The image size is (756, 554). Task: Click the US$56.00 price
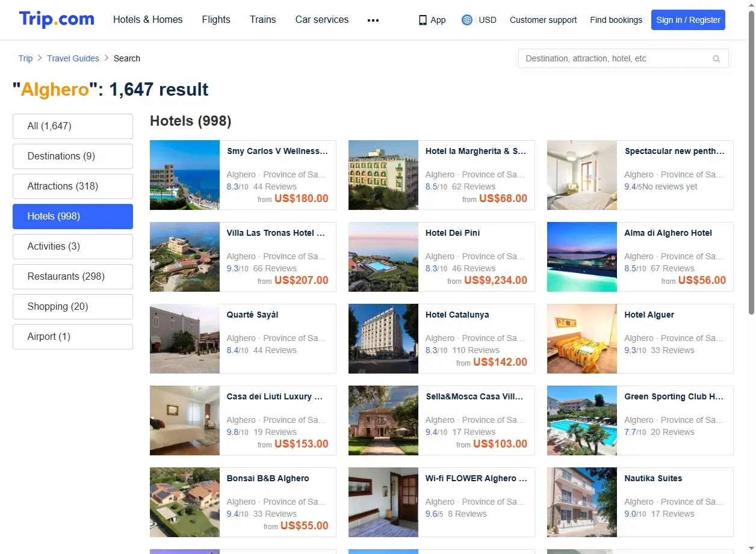pyautogui.click(x=702, y=280)
